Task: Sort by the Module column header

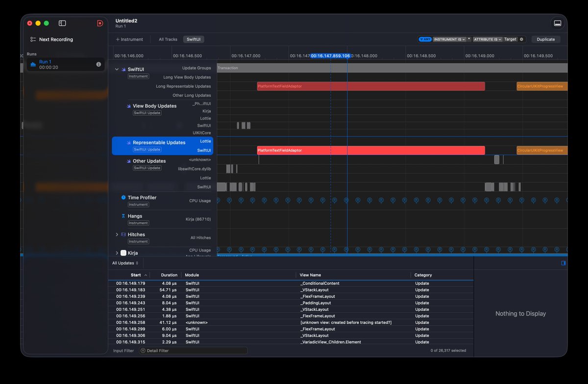Action: 192,275
